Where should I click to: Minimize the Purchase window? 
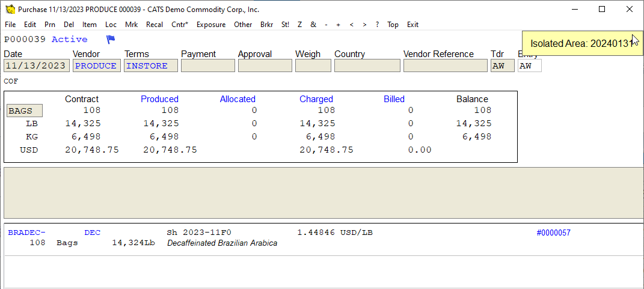[574, 9]
